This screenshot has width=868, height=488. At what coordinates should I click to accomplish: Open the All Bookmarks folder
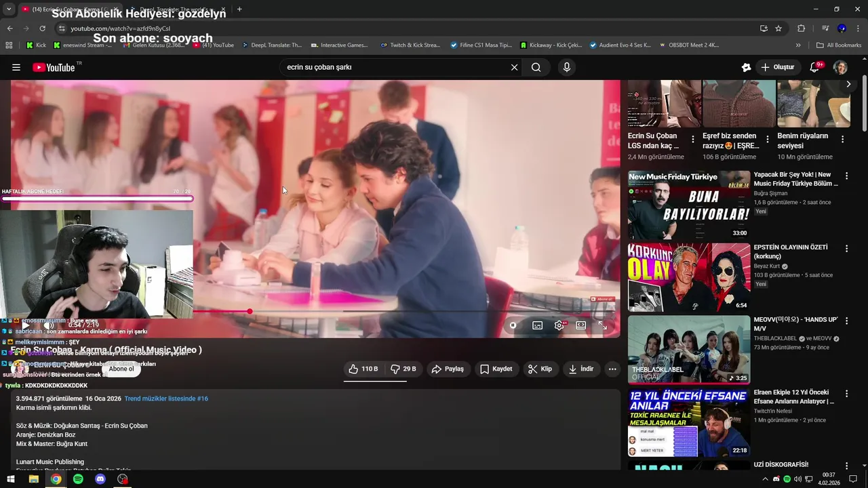pyautogui.click(x=839, y=45)
